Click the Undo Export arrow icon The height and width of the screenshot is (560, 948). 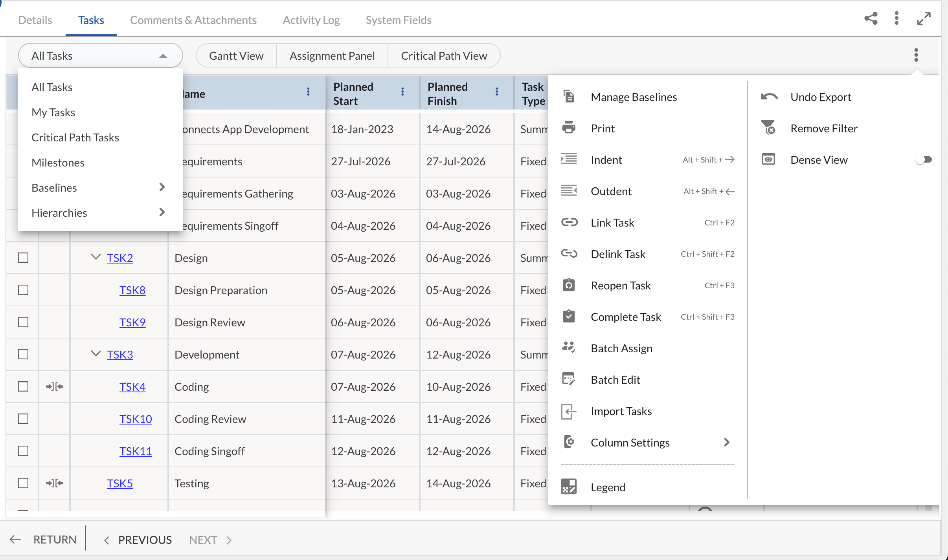point(769,97)
